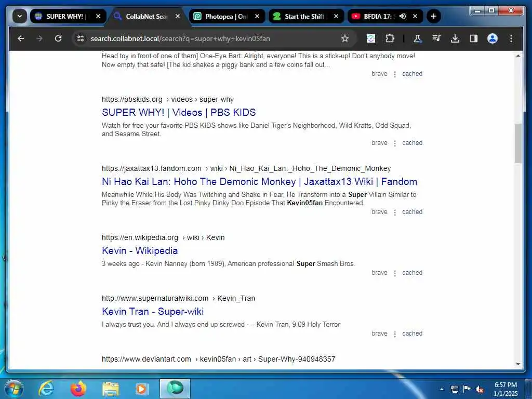This screenshot has height=399, width=532.
Task: Click the page scrollbar up arrow
Action: point(518,56)
